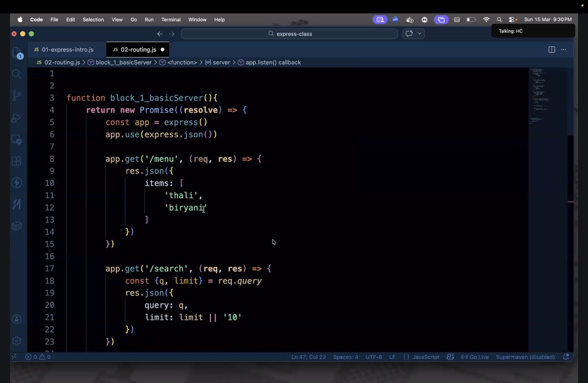Open the editor more actions ellipsis
The image size is (588, 383).
click(563, 50)
